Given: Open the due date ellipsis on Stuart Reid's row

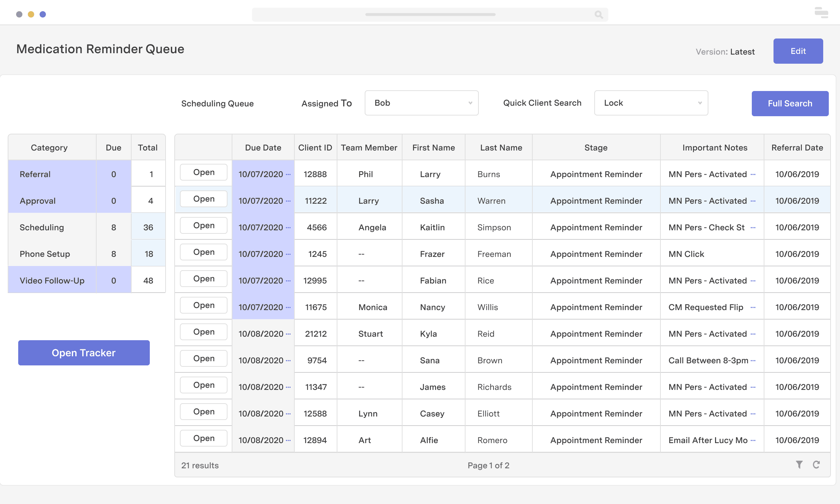Looking at the screenshot, I should tap(288, 335).
